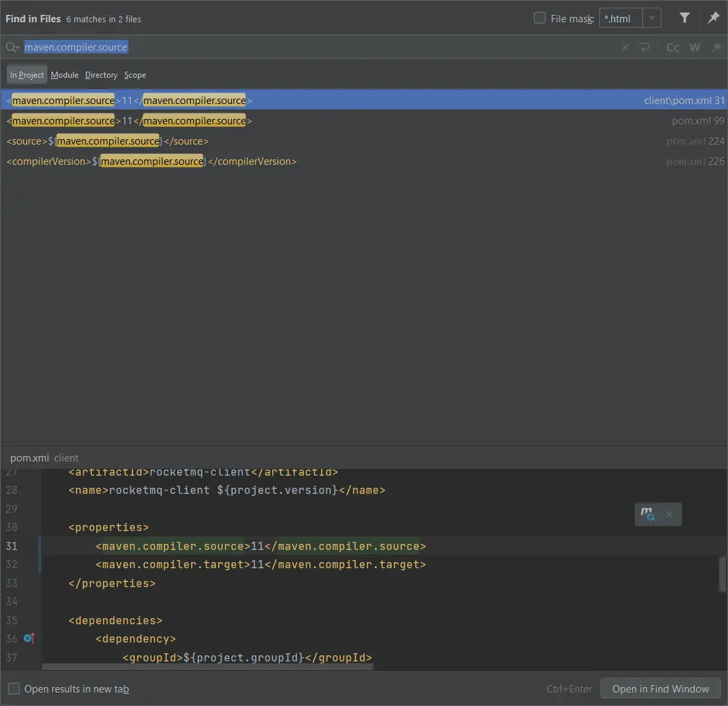Enable the File mask checkbox
This screenshot has width=728, height=706.
539,18
